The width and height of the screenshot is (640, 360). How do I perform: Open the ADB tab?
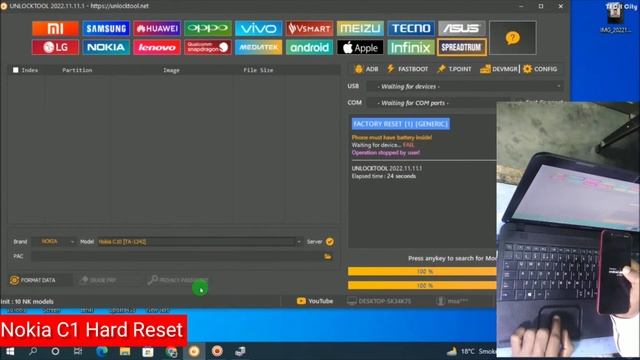pyautogui.click(x=367, y=69)
